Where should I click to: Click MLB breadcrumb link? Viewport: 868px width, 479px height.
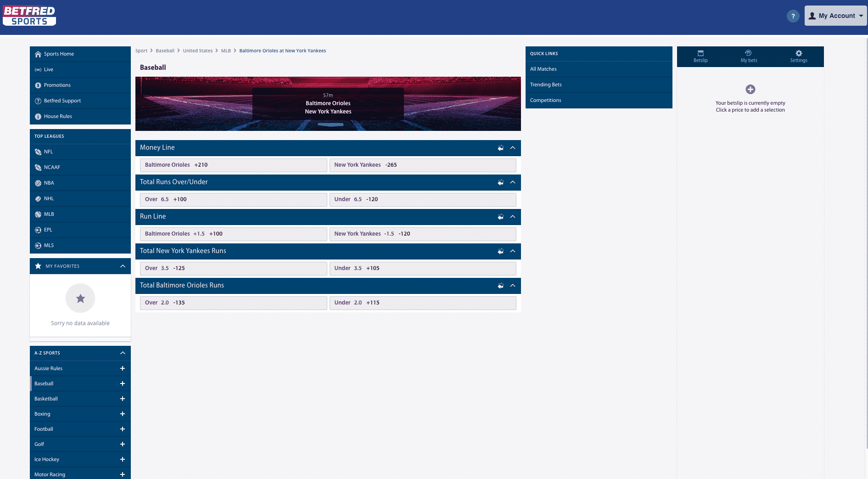point(226,51)
